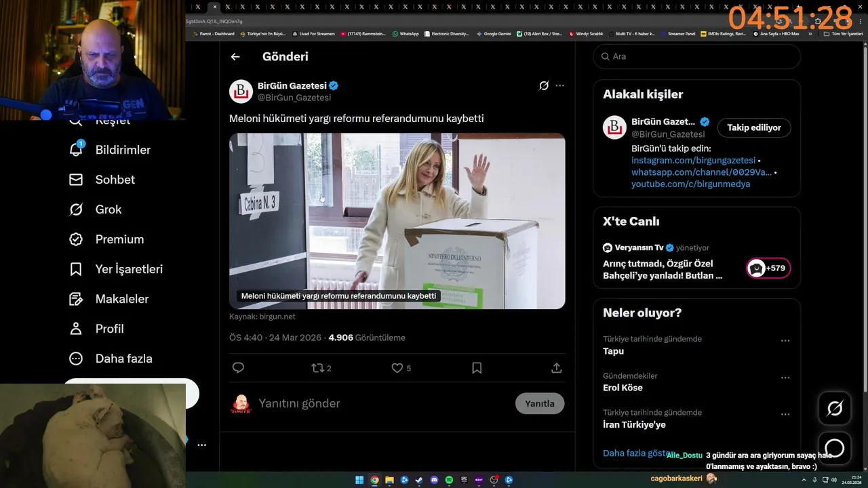Viewport: 868px width, 488px height.
Task: Show hidden system tray icons
Action: [804, 480]
